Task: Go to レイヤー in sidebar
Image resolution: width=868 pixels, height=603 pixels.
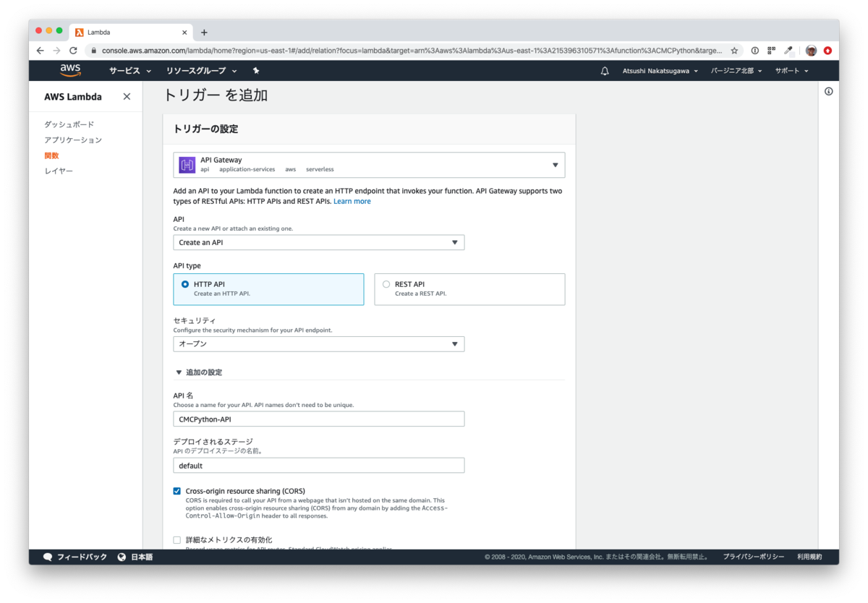Action: click(59, 171)
